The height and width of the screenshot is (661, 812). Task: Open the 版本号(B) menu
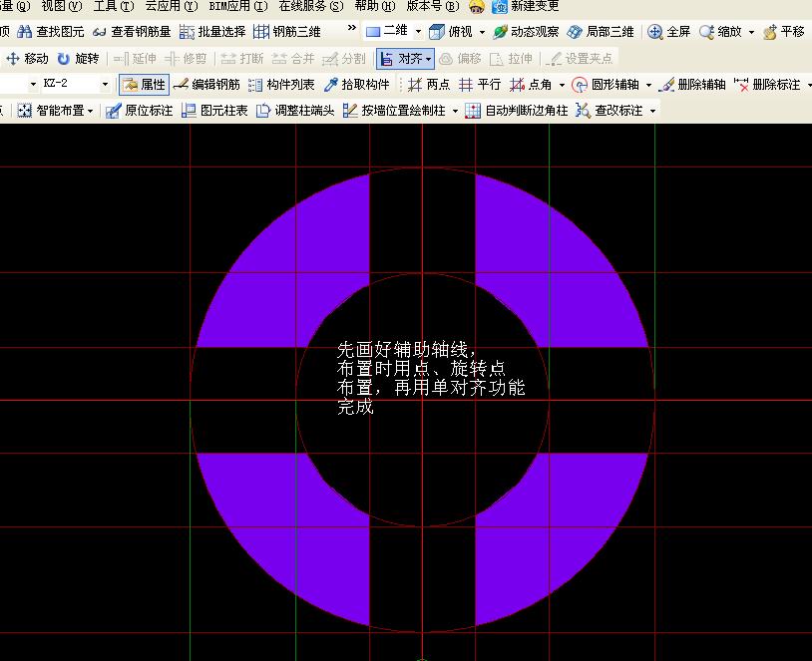[432, 6]
